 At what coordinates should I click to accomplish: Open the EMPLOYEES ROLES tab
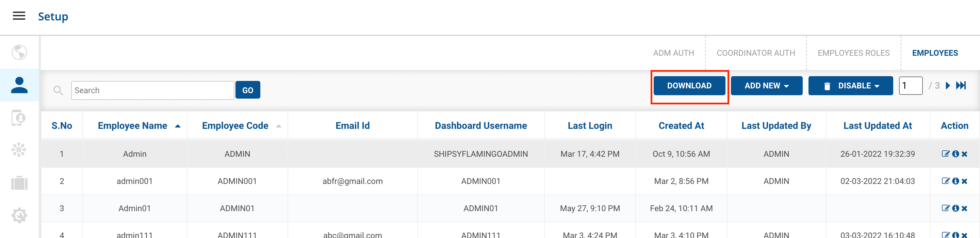pos(853,53)
